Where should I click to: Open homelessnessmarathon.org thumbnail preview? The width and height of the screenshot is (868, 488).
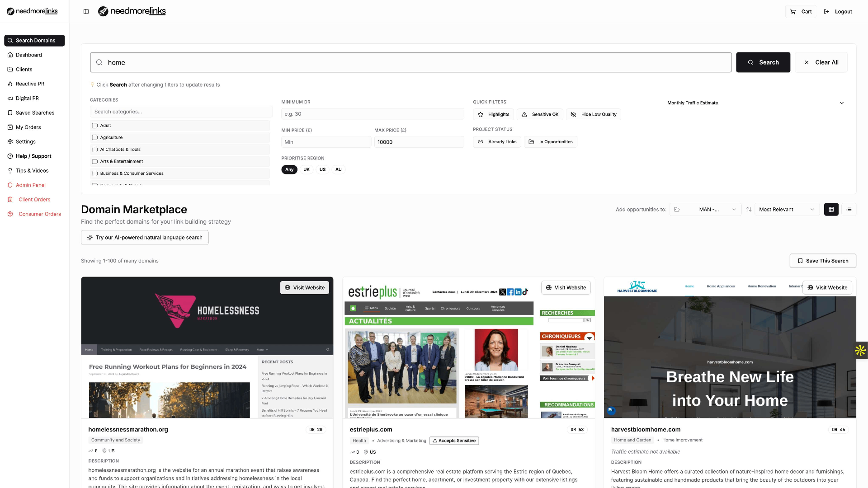coord(207,348)
